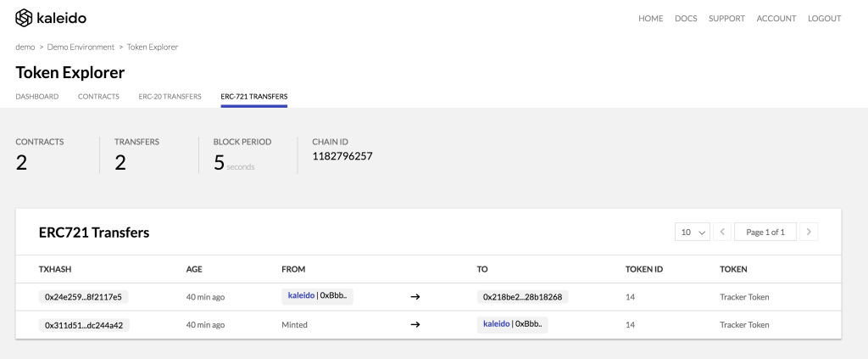Open the Contracts tab
Screen dimensions: 868x359
pyautogui.click(x=98, y=97)
